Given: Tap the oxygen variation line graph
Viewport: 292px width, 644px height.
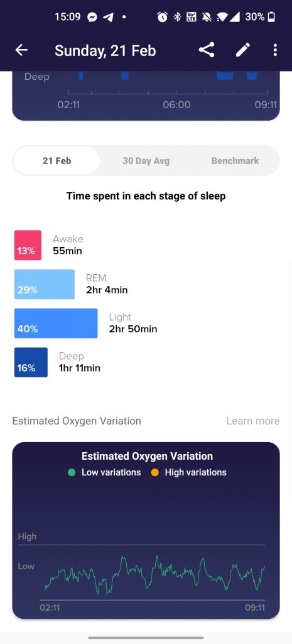Looking at the screenshot, I should [x=154, y=574].
